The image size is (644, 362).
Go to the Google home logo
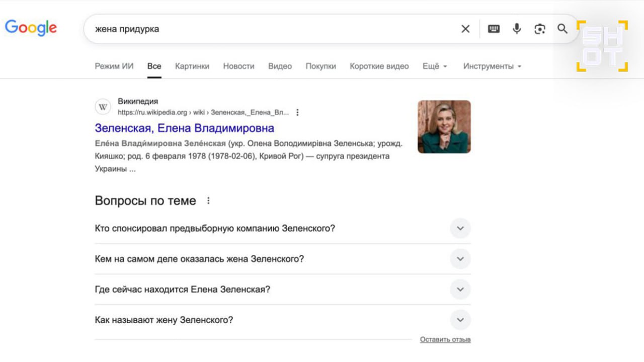[31, 28]
